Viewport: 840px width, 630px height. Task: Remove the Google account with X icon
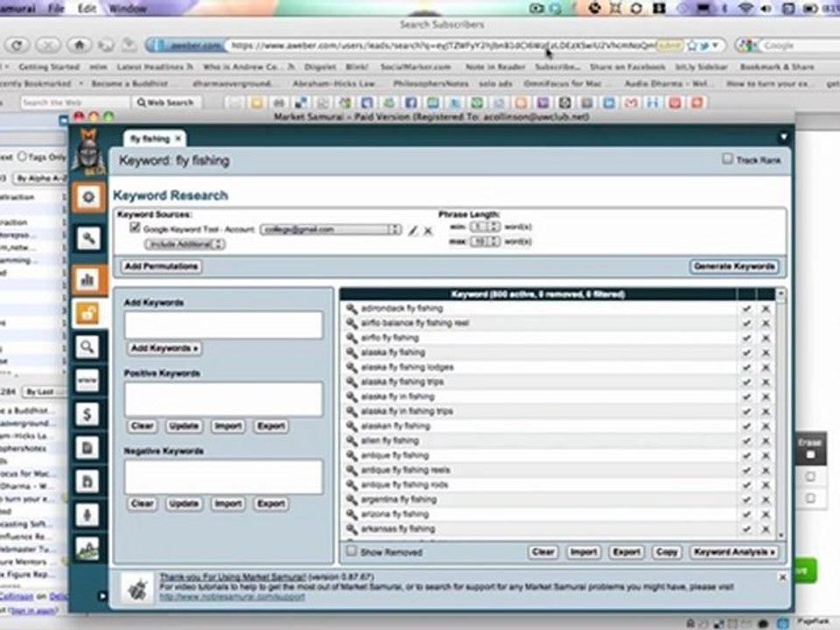(428, 230)
